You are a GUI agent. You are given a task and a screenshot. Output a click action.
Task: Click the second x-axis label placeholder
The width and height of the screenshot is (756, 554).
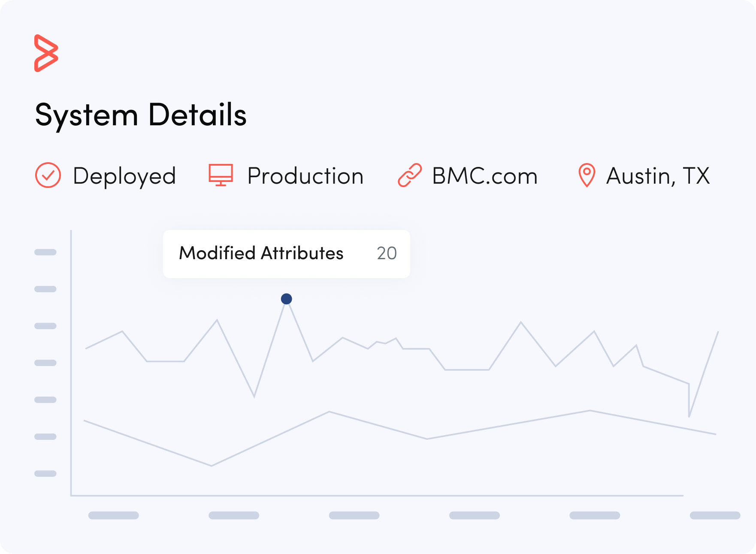tap(234, 515)
